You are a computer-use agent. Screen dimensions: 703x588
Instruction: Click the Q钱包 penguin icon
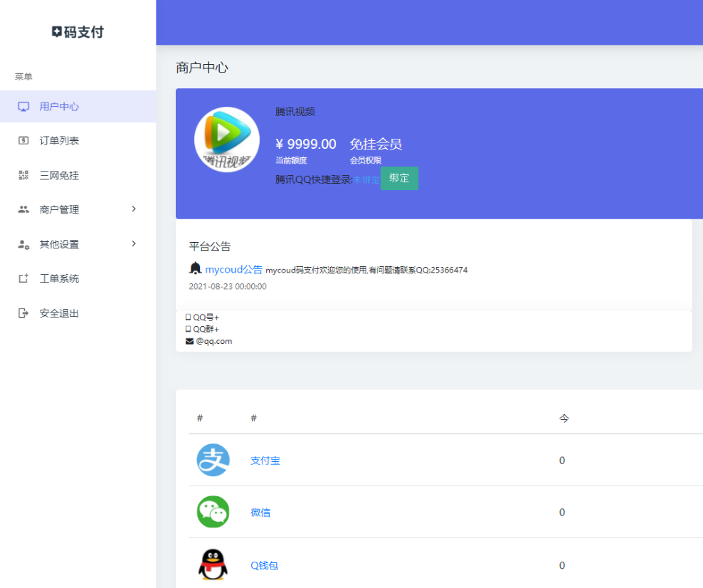(213, 565)
